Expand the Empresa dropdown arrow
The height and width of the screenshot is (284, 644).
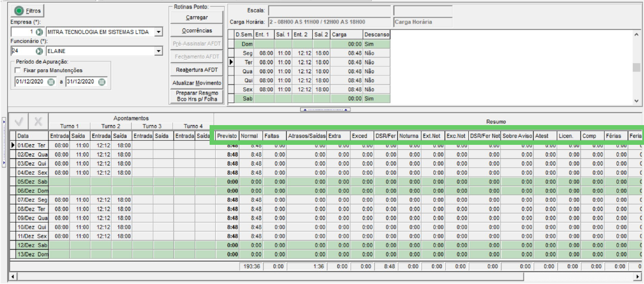[159, 32]
